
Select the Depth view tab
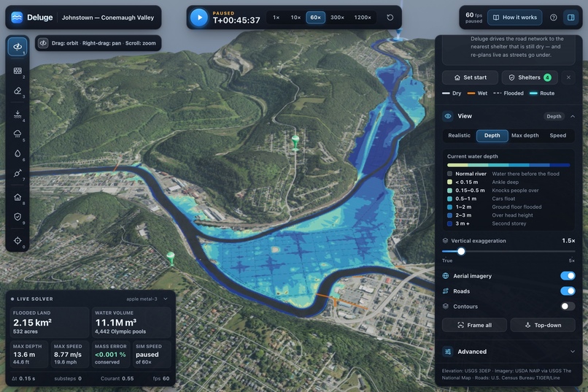(x=492, y=136)
